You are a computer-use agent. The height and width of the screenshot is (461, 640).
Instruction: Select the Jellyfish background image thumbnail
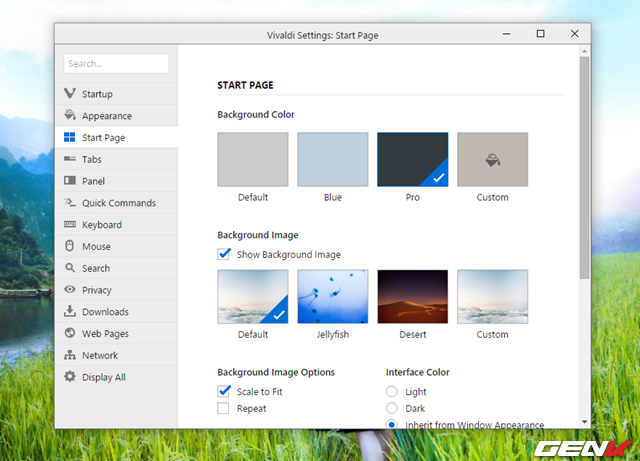[333, 297]
